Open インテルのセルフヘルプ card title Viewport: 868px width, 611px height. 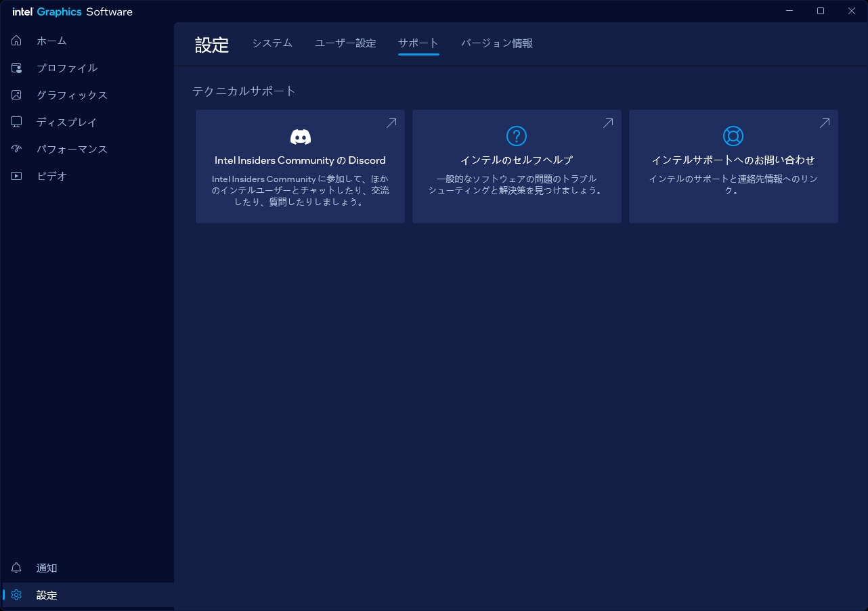click(517, 160)
